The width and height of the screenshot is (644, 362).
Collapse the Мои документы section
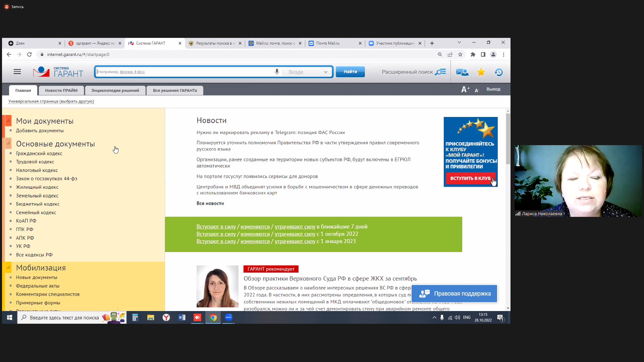tap(8, 121)
